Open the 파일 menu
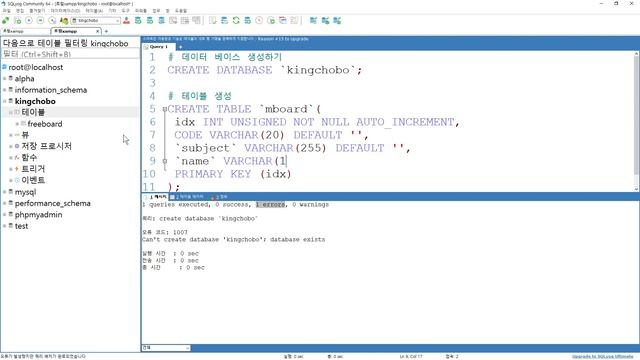The width and height of the screenshot is (640, 360). [x=7, y=11]
